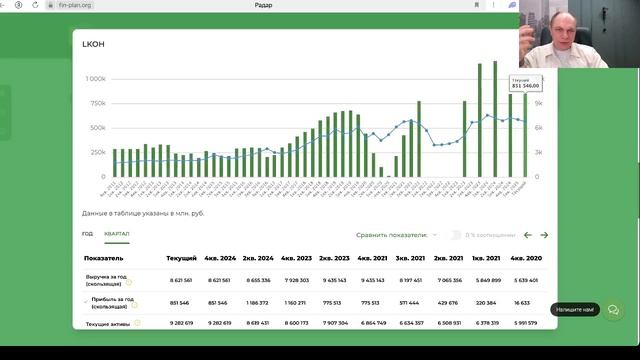Click the 1 160 271 profit cell
This screenshot has width=640, height=360.
click(296, 303)
